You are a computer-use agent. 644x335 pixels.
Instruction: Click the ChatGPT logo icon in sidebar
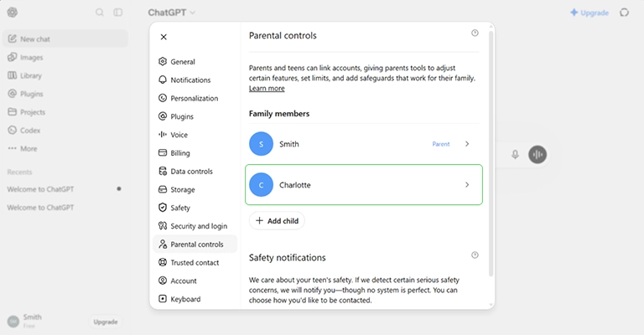click(13, 13)
